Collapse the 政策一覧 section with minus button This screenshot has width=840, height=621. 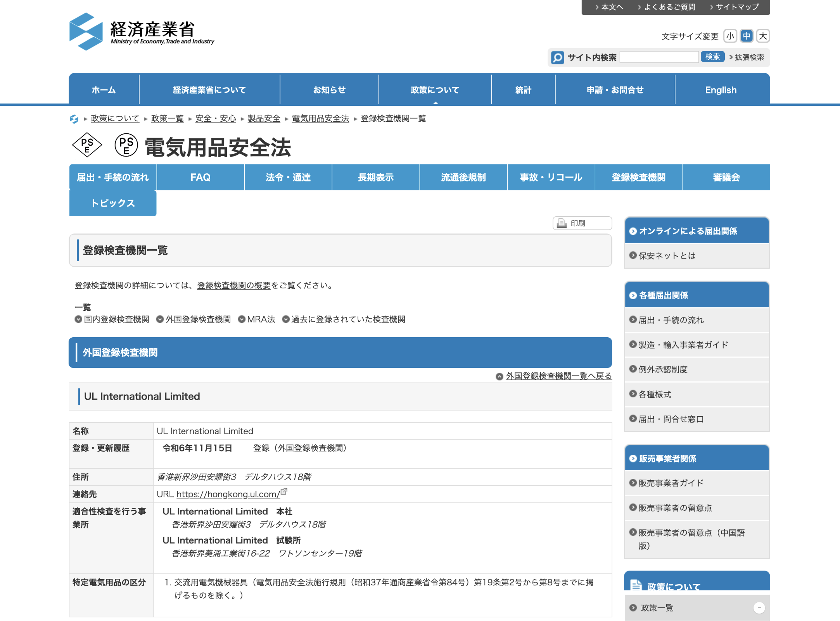click(759, 607)
